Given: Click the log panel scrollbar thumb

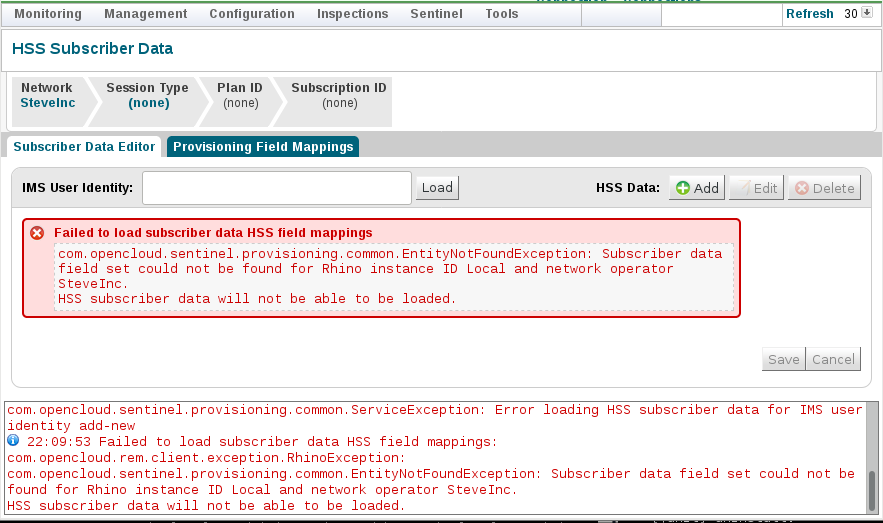Looking at the screenshot, I should pos(872,490).
